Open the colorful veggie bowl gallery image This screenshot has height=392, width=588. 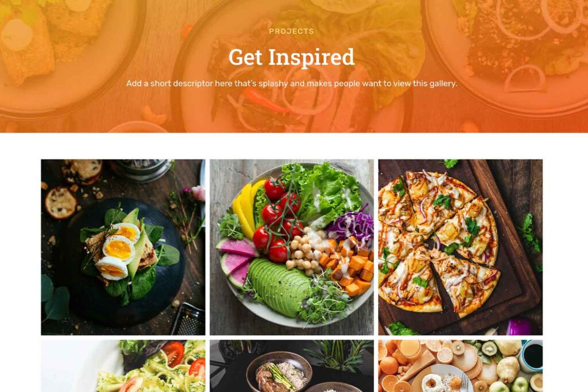[x=292, y=247]
